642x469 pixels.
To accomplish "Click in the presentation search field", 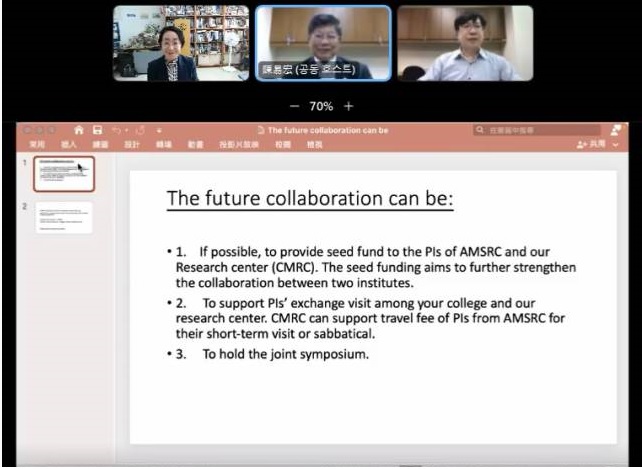I will [540, 130].
